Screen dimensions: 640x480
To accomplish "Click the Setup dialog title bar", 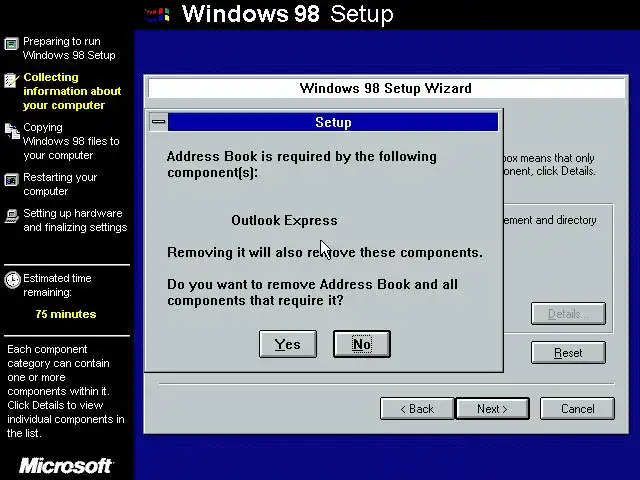I will pyautogui.click(x=333, y=122).
